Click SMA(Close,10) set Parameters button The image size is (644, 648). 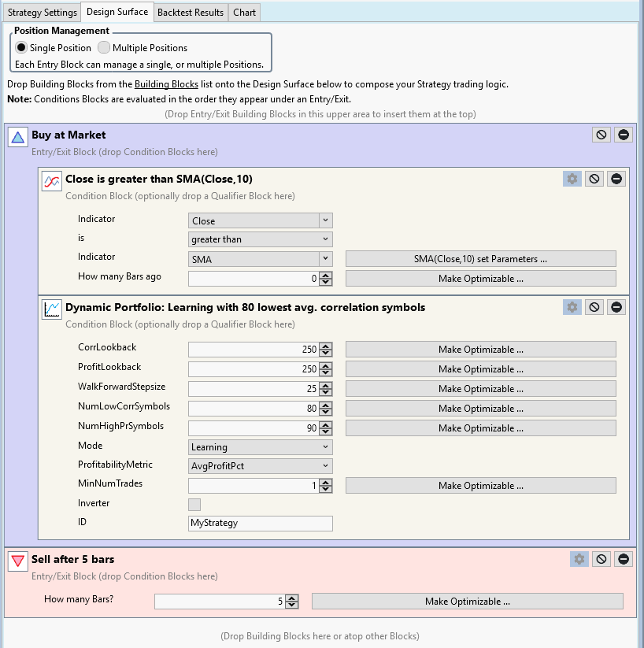[481, 259]
